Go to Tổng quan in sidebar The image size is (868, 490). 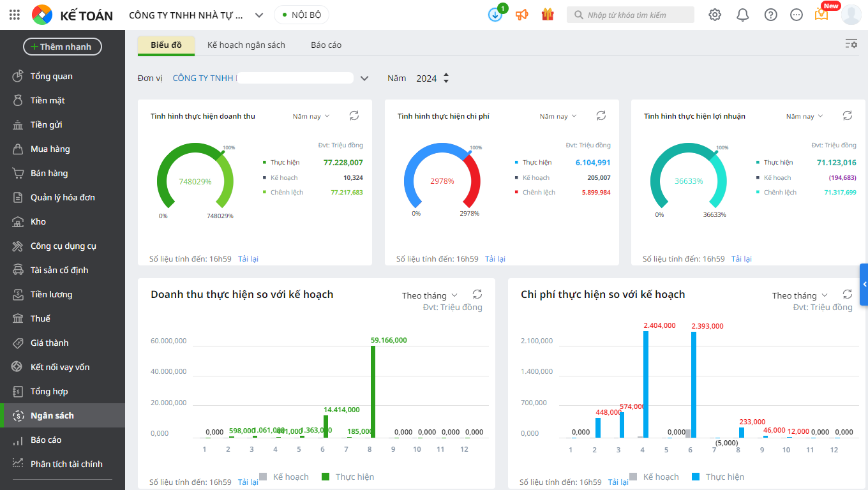pos(63,77)
